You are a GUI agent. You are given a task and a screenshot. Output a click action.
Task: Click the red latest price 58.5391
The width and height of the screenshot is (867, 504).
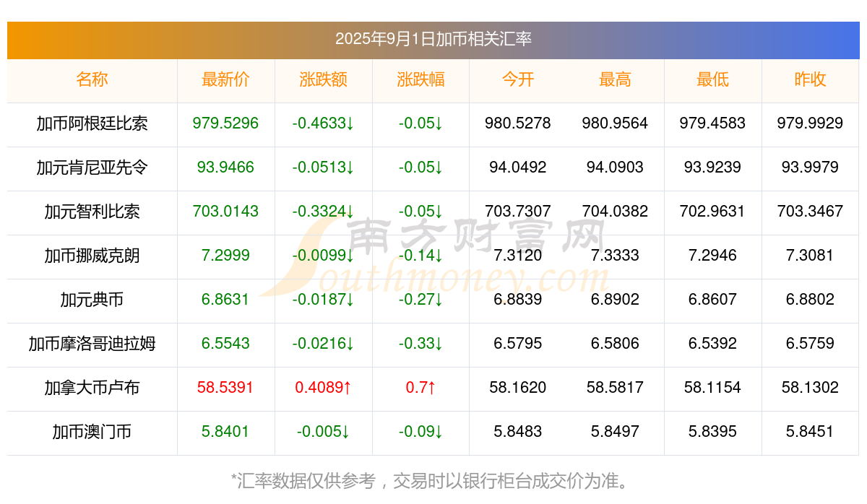[225, 388]
